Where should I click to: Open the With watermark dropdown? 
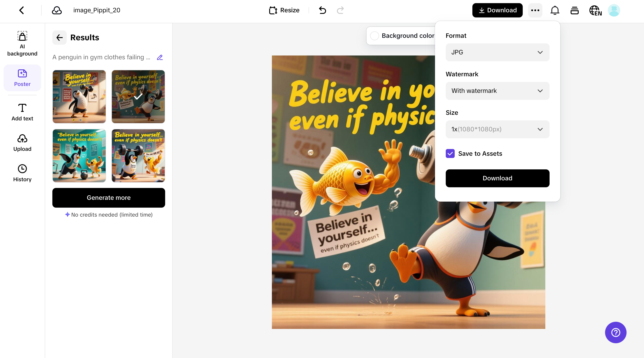(497, 91)
